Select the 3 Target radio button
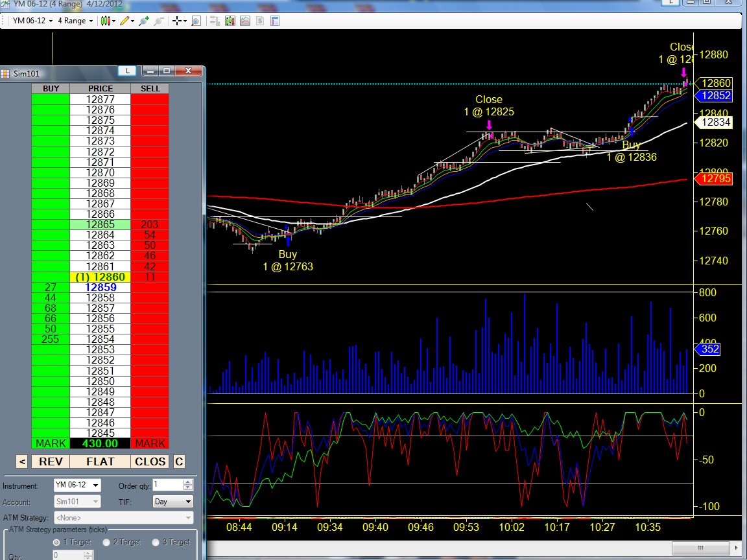The image size is (747, 560). (x=156, y=542)
